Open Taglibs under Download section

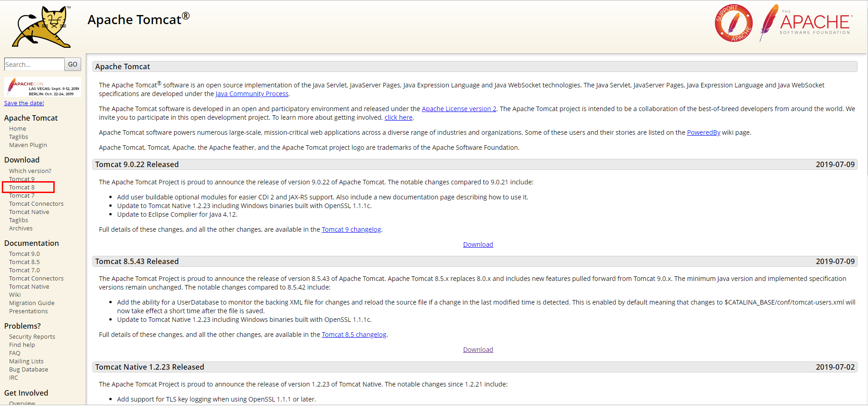[x=19, y=220]
